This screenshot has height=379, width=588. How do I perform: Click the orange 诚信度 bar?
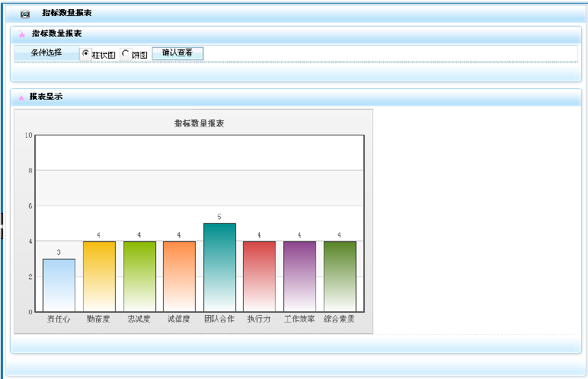pos(179,276)
